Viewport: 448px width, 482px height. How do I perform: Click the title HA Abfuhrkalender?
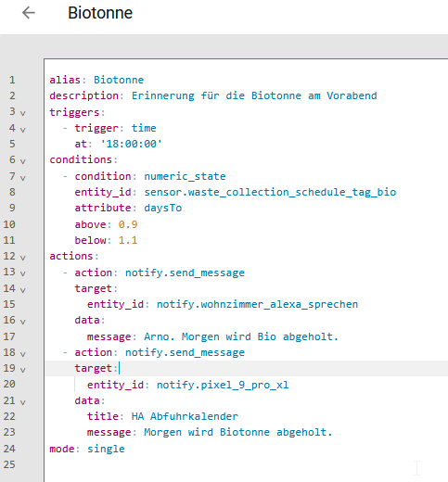(185, 416)
